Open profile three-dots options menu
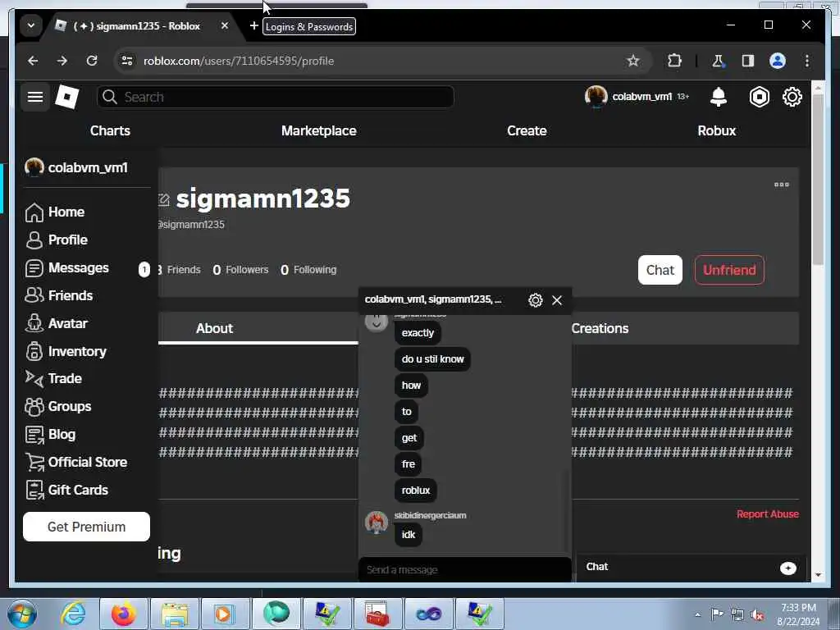This screenshot has height=630, width=840. [x=781, y=185]
